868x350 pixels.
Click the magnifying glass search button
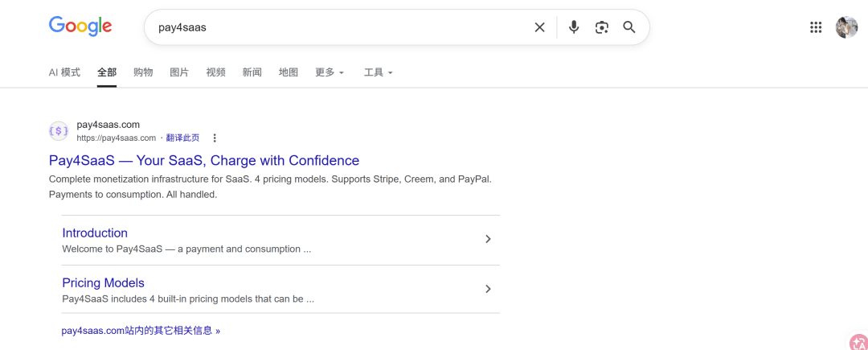tap(629, 27)
